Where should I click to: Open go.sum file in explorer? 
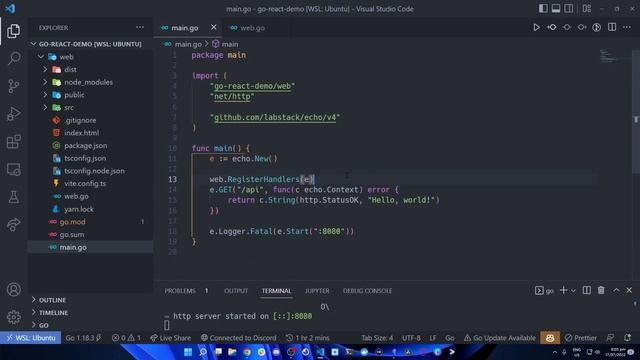point(90,234)
